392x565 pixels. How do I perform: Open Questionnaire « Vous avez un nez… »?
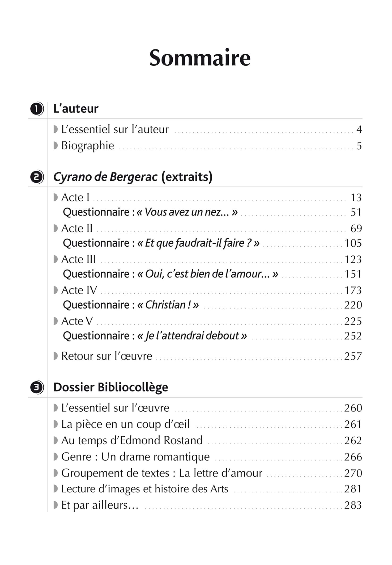[x=150, y=212]
